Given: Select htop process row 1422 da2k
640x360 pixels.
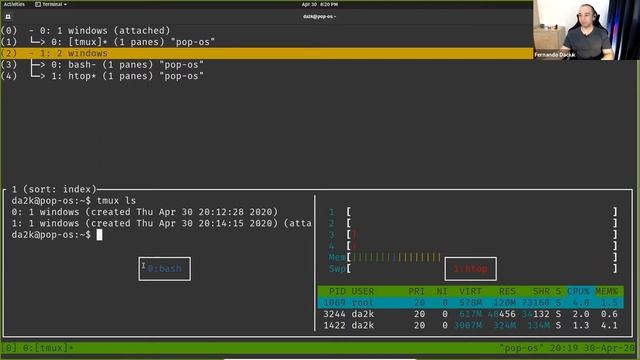Looking at the screenshot, I should 471,326.
